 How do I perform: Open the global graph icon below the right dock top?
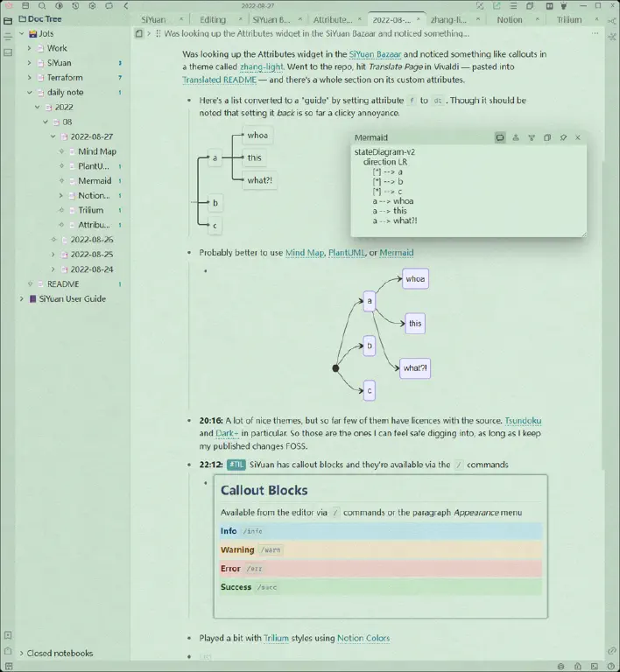[612, 38]
